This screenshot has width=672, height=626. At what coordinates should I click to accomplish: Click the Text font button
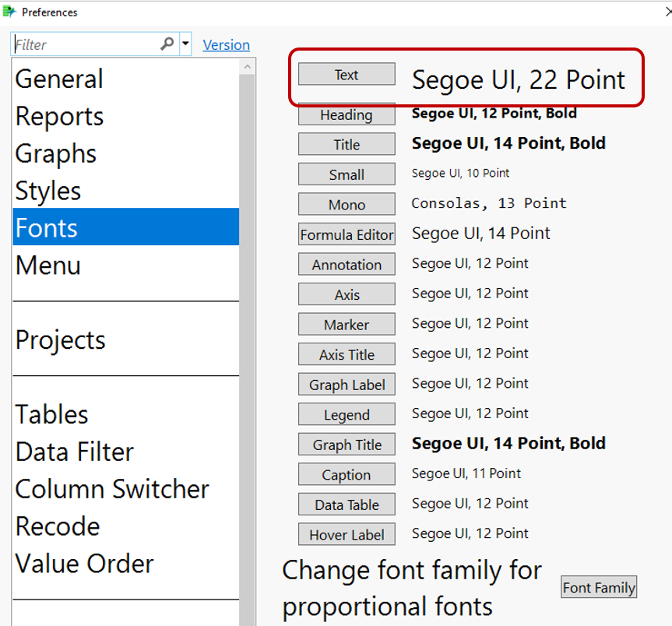[347, 75]
